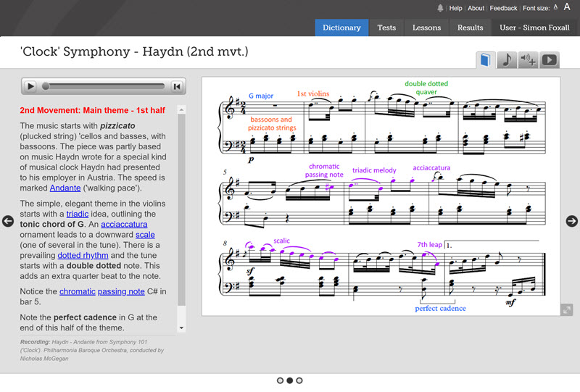The width and height of the screenshot is (580, 392).
Task: Click the 'chromatic passing note' score annotation
Action: tap(324, 170)
